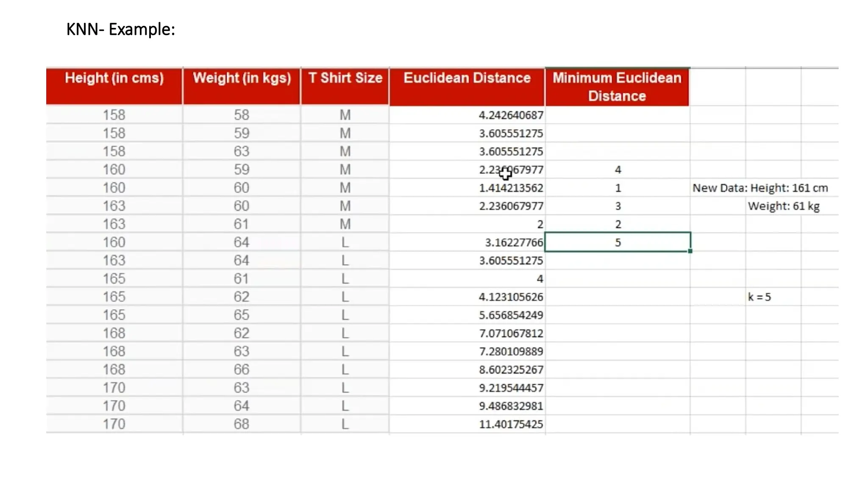Click the distance cell 7.071067812

click(x=511, y=333)
